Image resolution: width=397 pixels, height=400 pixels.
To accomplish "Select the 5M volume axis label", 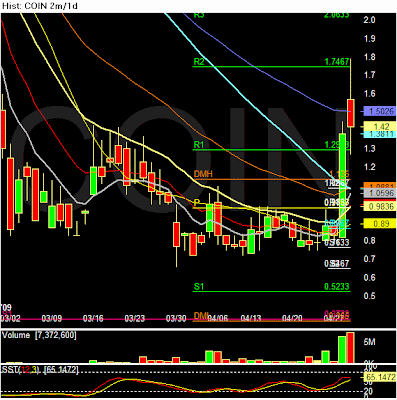I will point(369,342).
